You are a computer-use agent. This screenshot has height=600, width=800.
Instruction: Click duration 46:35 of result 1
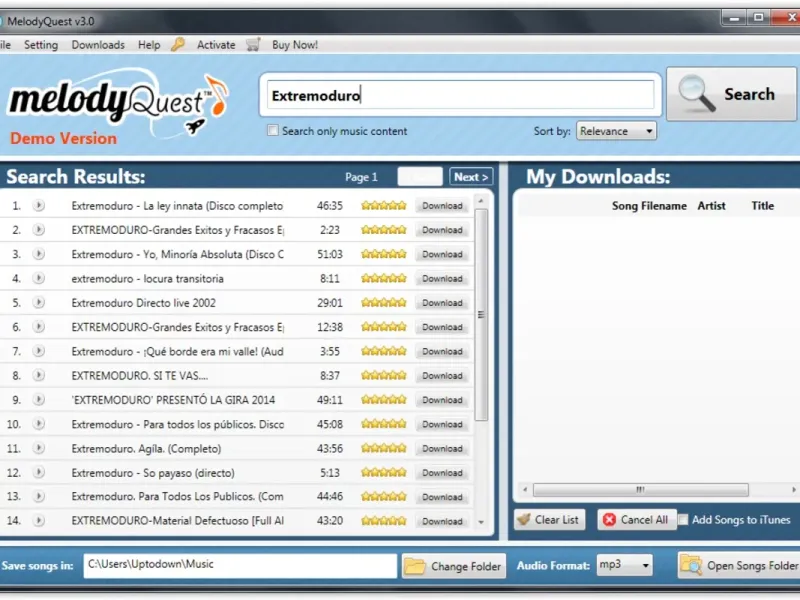click(330, 206)
